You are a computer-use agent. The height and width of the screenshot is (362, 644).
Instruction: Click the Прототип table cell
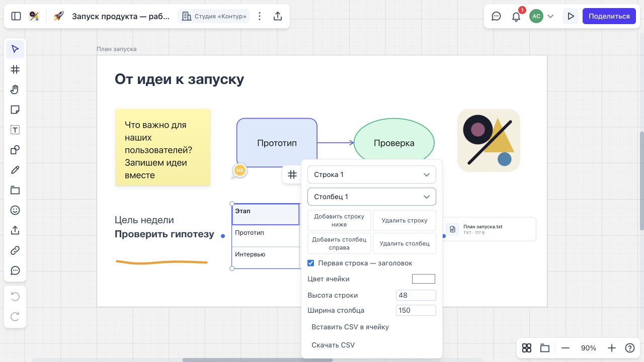click(x=266, y=236)
